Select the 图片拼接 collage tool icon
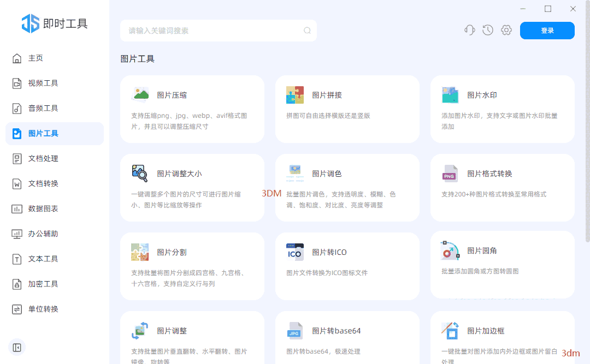Viewport: 590px width, 364px height. point(294,94)
